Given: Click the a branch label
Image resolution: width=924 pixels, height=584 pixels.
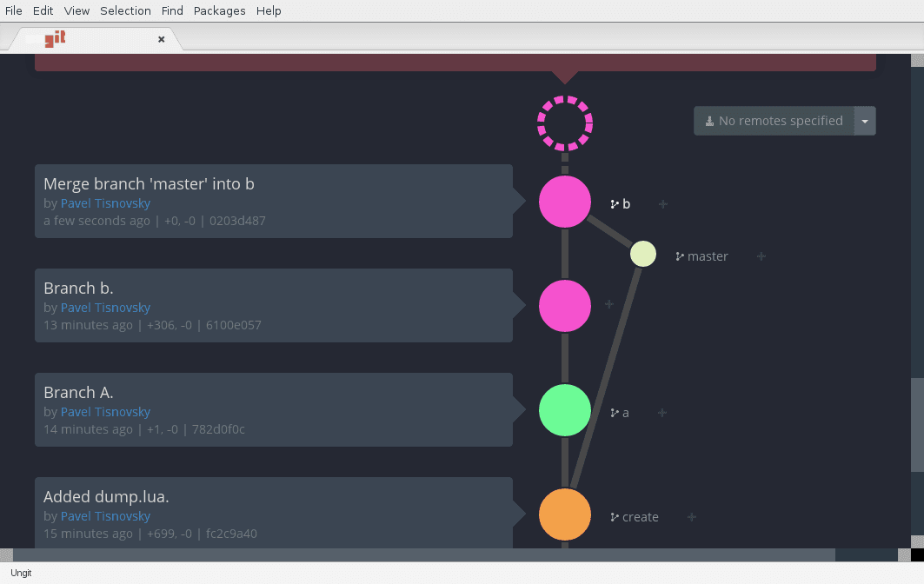Looking at the screenshot, I should [x=620, y=413].
